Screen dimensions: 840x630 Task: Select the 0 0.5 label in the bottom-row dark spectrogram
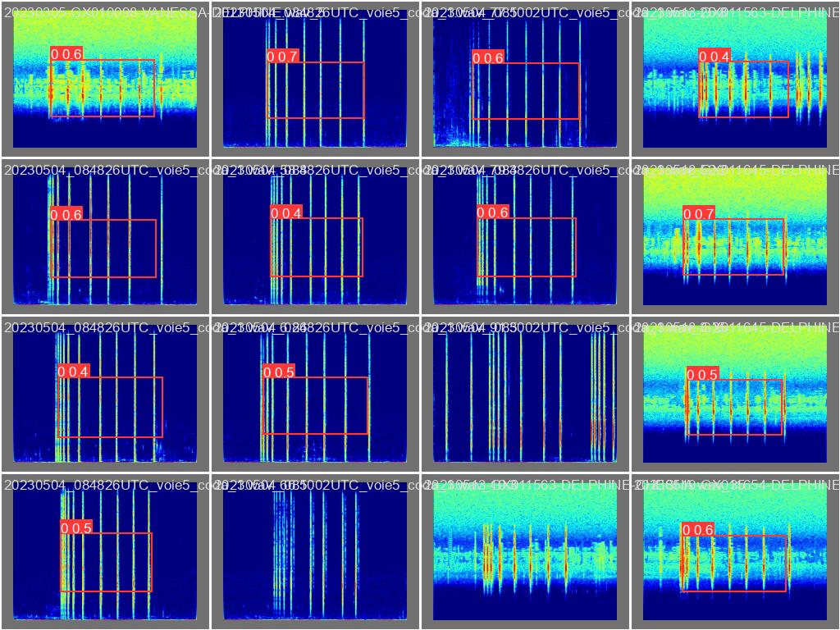pyautogui.click(x=76, y=527)
